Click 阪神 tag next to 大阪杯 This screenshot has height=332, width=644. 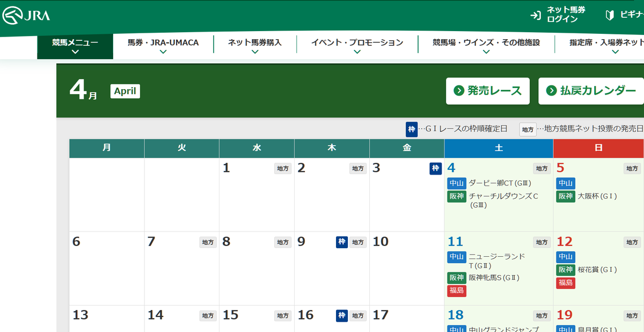coord(566,197)
